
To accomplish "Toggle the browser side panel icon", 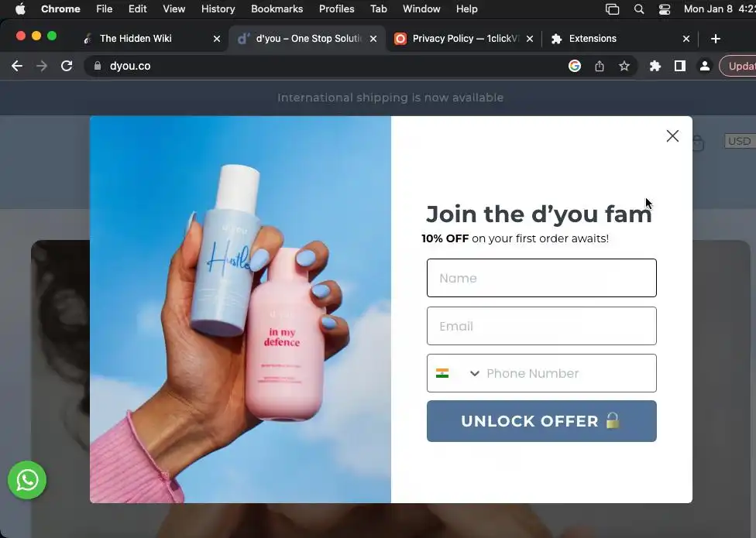I will pos(680,66).
